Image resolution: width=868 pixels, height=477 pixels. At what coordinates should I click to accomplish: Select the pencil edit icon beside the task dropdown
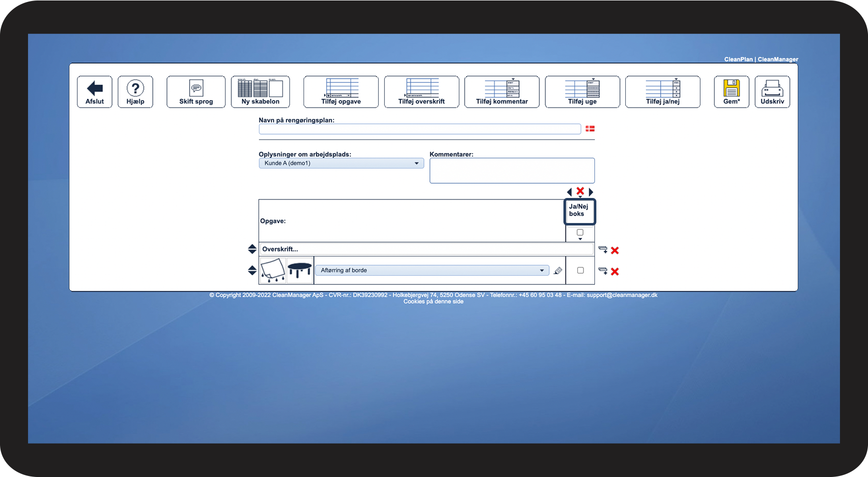(x=558, y=270)
